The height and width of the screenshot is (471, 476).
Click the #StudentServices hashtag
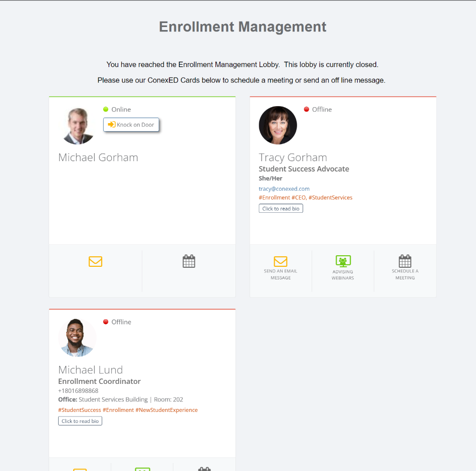(x=330, y=197)
